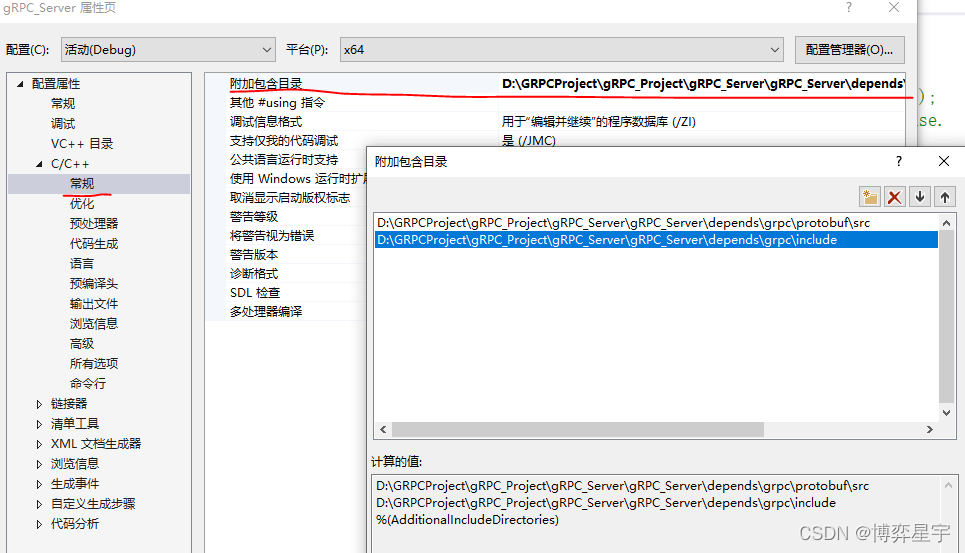Delete selected include path with red X
Image resolution: width=965 pixels, height=553 pixels.
pyautogui.click(x=895, y=197)
